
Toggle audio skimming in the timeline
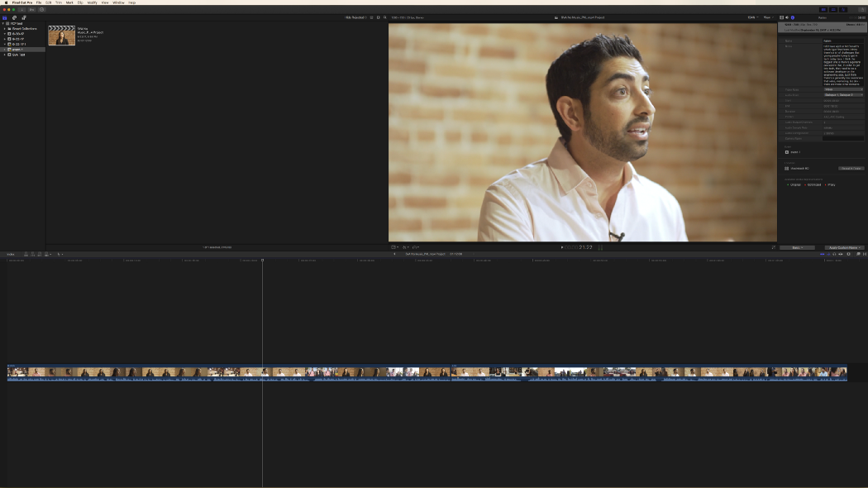point(828,254)
